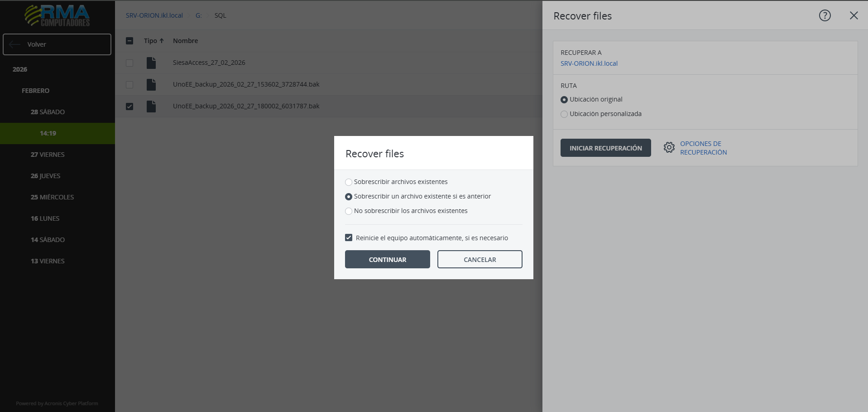
Task: Select 'Sobrescribir archivos existentes' option
Action: pyautogui.click(x=349, y=182)
